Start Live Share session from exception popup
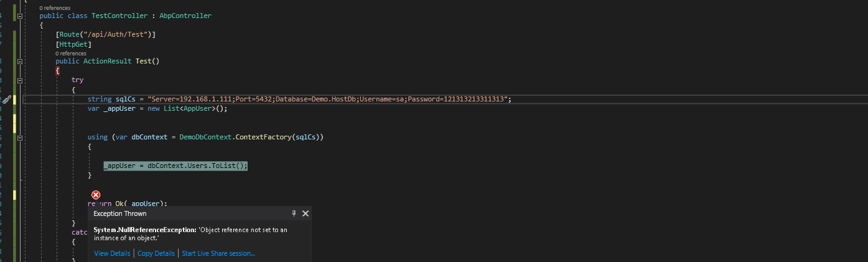 (218, 253)
